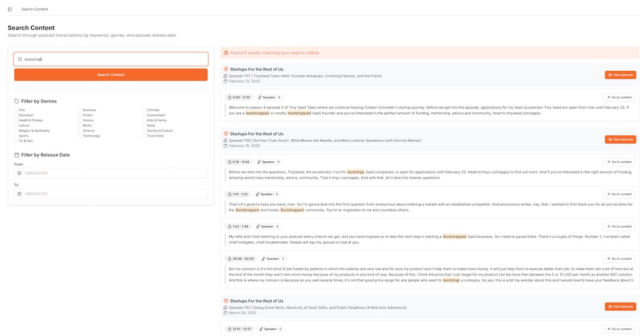The image size is (644, 336).
Task: Go to context for the 12:01 - 12:27 snippet
Action: coord(619,329)
